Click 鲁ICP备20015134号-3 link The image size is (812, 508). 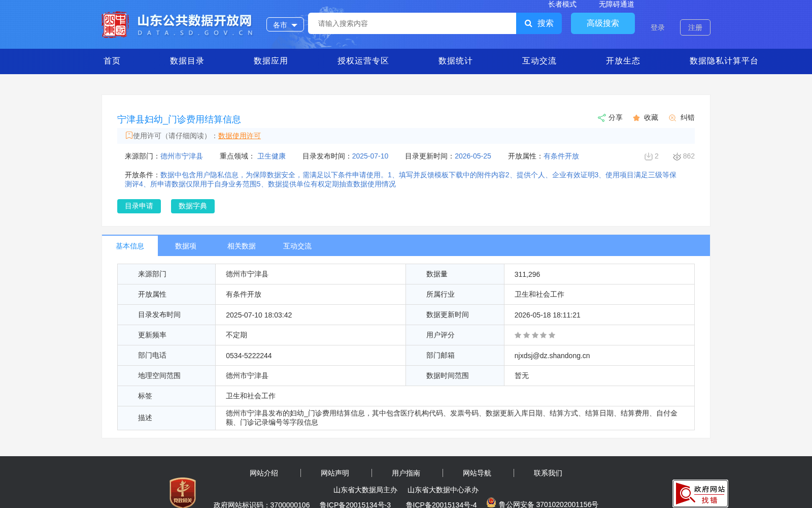click(x=355, y=504)
